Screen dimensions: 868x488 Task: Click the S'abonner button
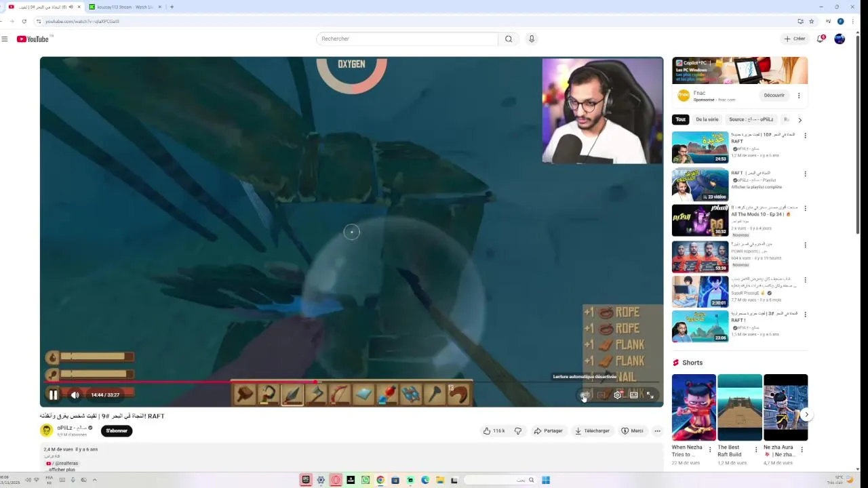(x=117, y=430)
